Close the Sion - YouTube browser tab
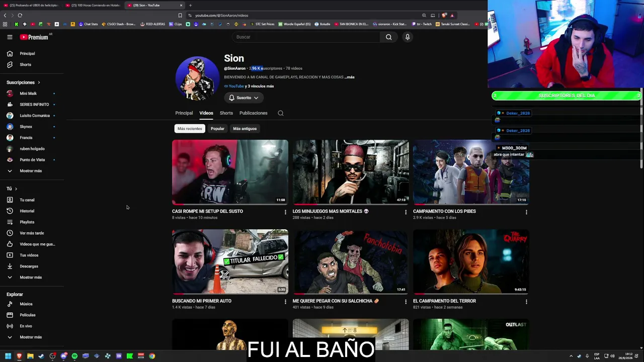This screenshot has height=362, width=644. pyautogui.click(x=181, y=5)
